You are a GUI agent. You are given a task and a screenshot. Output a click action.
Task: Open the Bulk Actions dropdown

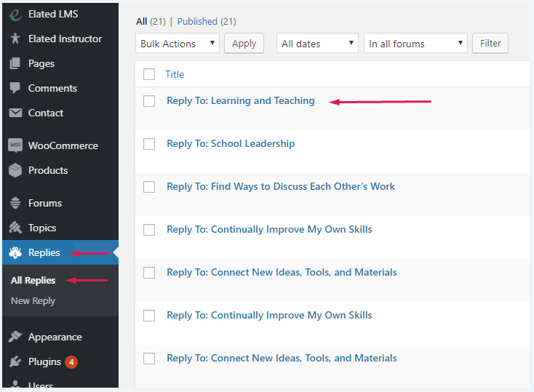pyautogui.click(x=178, y=44)
